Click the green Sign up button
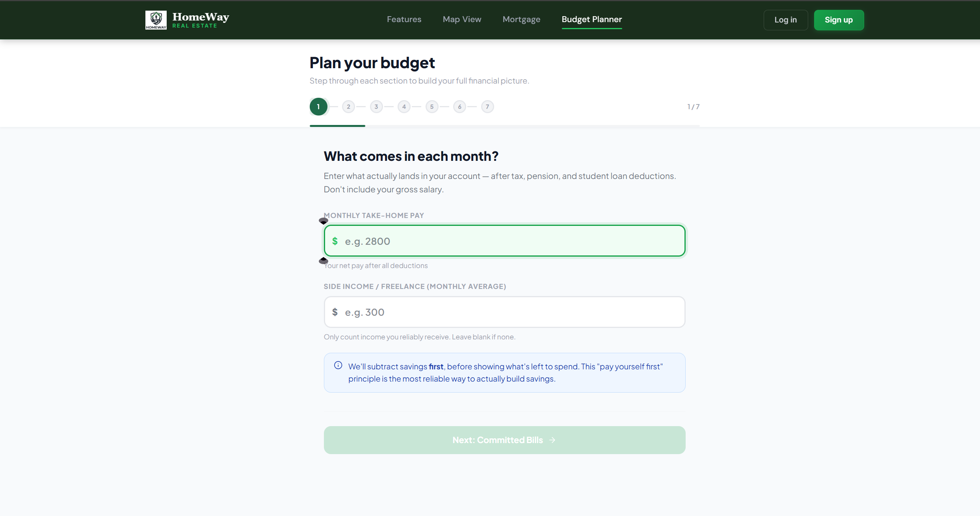Image resolution: width=980 pixels, height=516 pixels. [839, 20]
